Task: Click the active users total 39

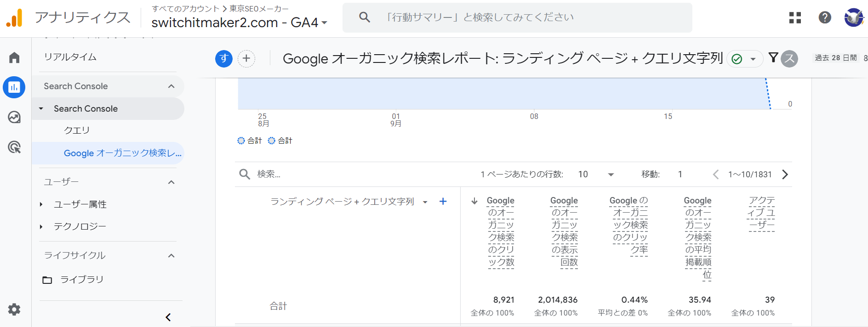Action: pyautogui.click(x=770, y=300)
